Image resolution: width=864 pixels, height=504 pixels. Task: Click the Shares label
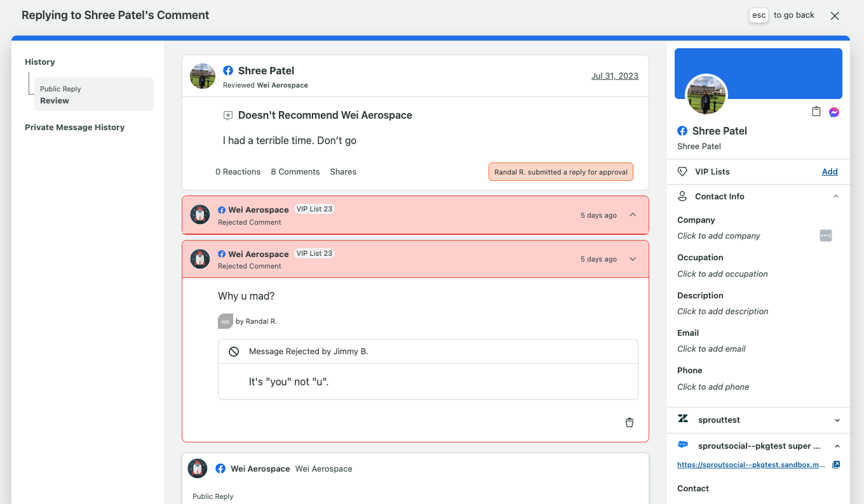(343, 171)
